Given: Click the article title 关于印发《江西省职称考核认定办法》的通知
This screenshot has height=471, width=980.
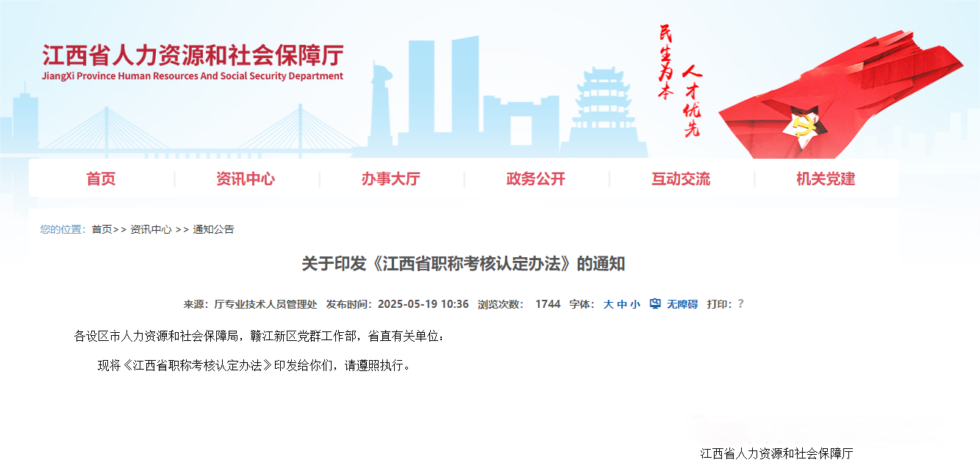Looking at the screenshot, I should point(463,264).
